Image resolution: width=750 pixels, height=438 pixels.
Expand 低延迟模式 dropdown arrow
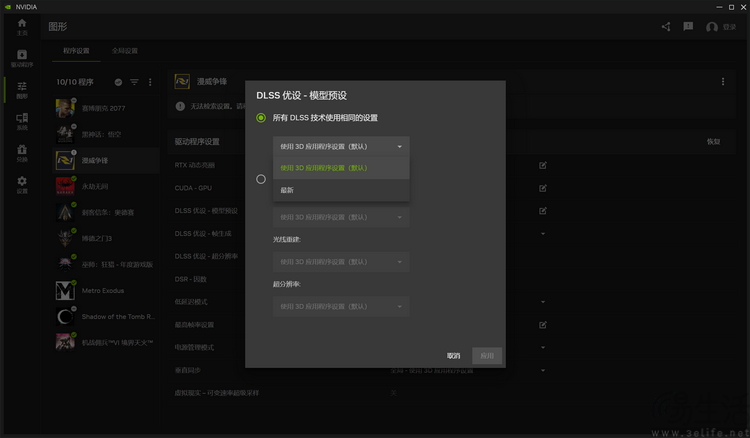coord(543,302)
